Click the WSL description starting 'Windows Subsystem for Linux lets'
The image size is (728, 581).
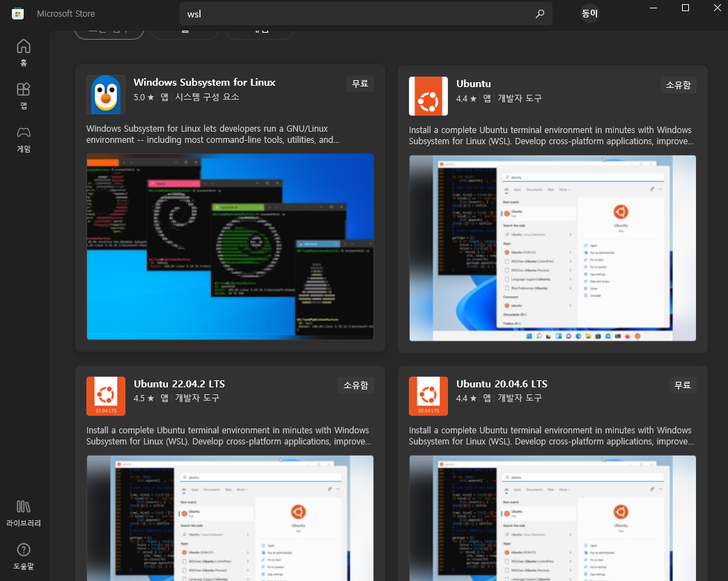212,134
